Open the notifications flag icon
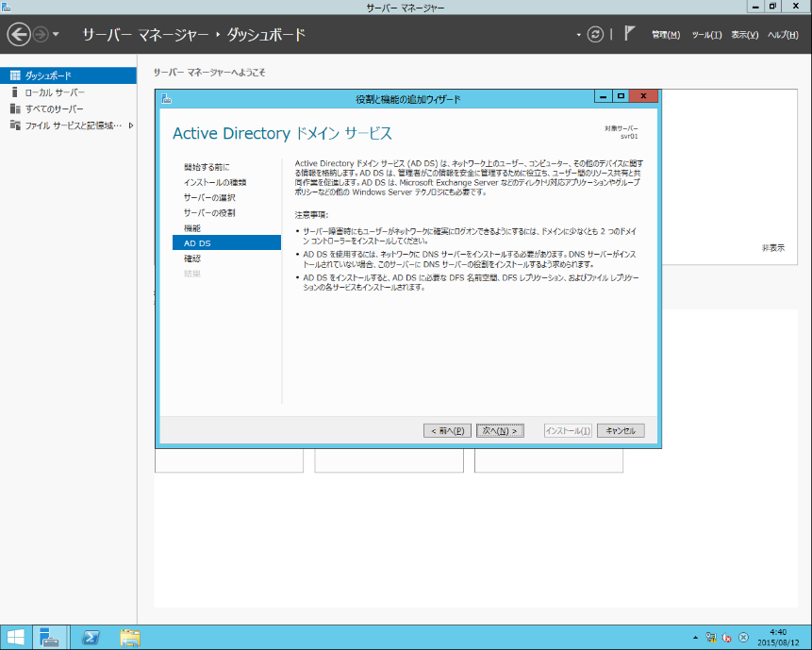Viewport: 812px width, 650px height. tap(629, 34)
